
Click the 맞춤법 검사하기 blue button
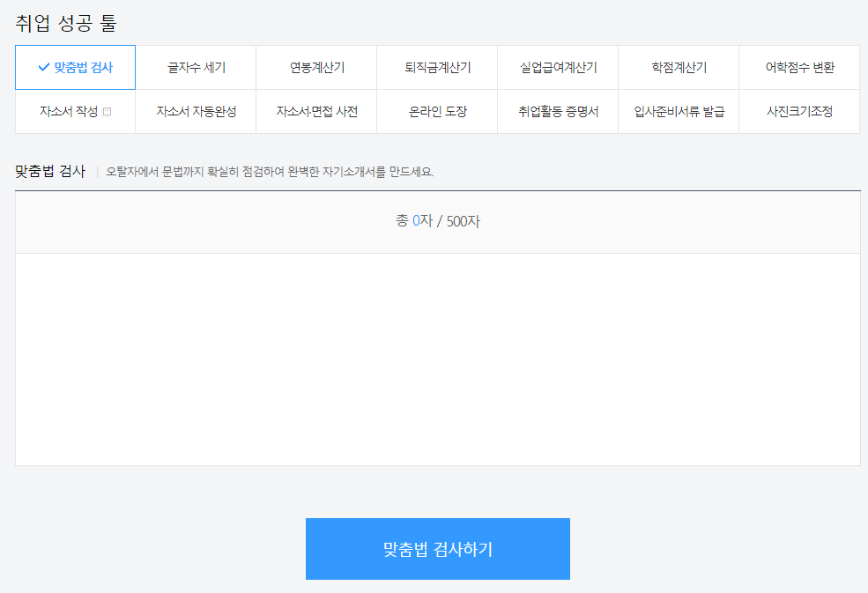(437, 548)
